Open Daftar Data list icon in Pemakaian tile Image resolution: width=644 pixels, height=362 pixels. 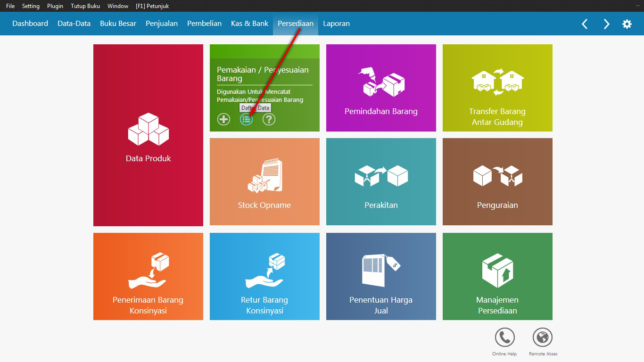[x=247, y=119]
